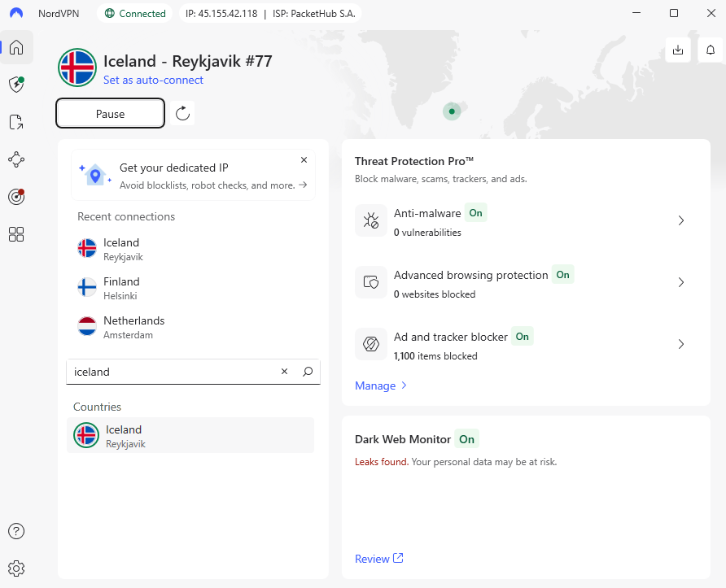
Task: Click the Netherlands flag icon
Action: [x=86, y=326]
